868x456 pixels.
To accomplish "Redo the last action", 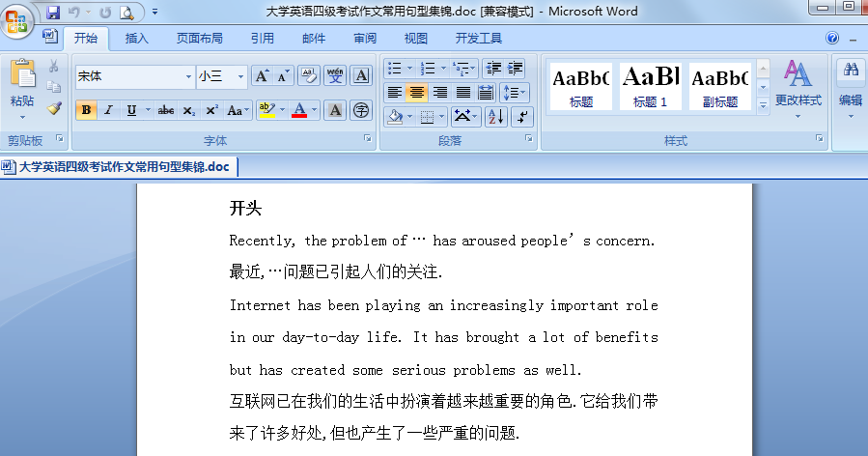I will pyautogui.click(x=105, y=13).
